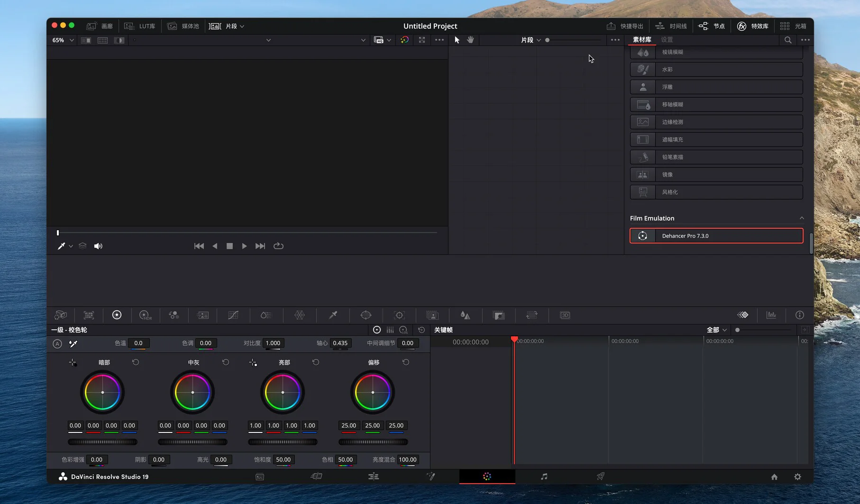Open the Power Window palette
This screenshot has width=860, height=504.
tap(366, 315)
